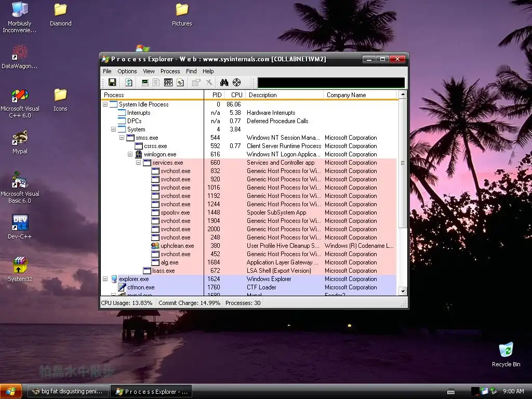Image resolution: width=532 pixels, height=399 pixels.
Task: Select the Microsoft Visual Basic 6.0 shortcut
Action: pos(20,188)
